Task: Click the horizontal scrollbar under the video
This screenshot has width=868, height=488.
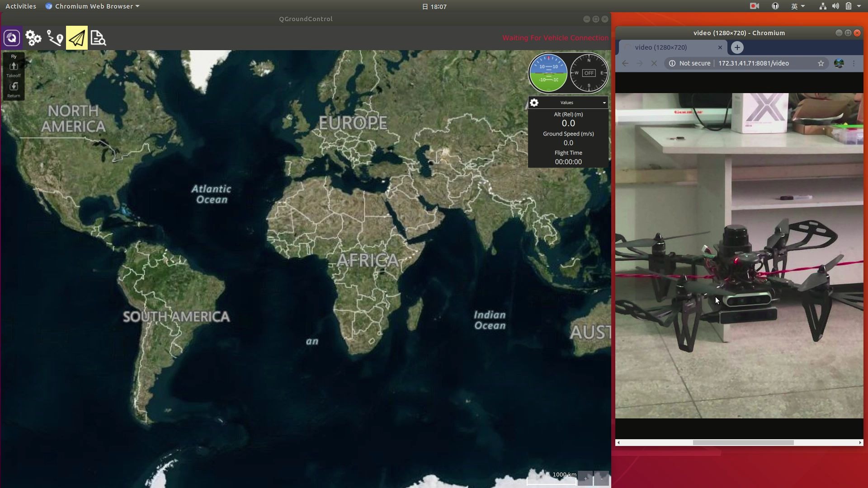Action: click(x=743, y=443)
